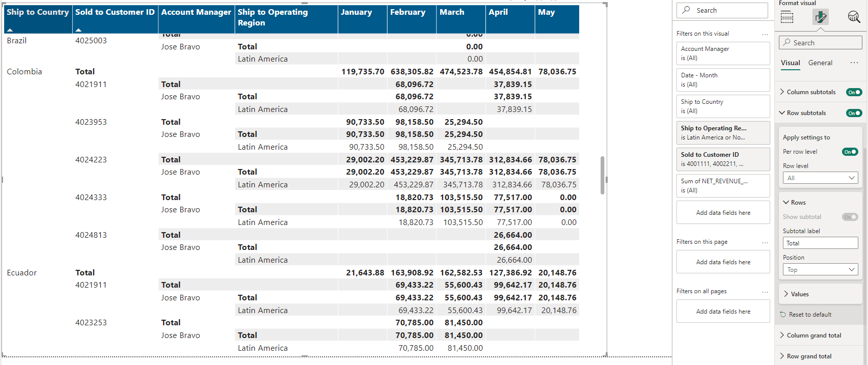
Task: Select customer ID 4024223 cell
Action: click(x=91, y=160)
